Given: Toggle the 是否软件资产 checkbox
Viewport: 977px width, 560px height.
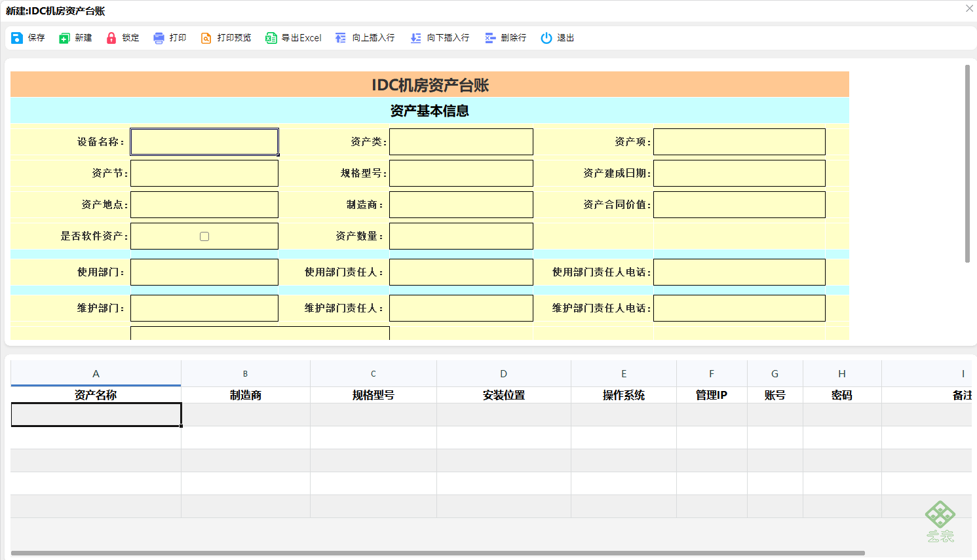Looking at the screenshot, I should [204, 236].
